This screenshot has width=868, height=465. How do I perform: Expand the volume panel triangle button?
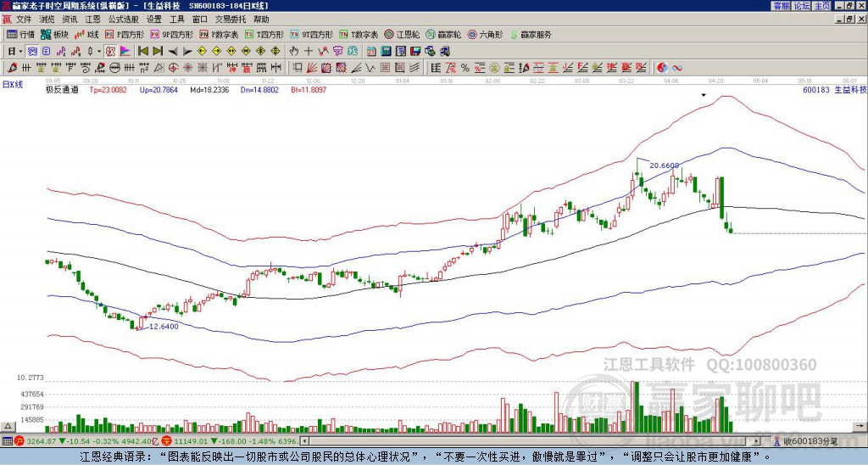(x=7, y=426)
